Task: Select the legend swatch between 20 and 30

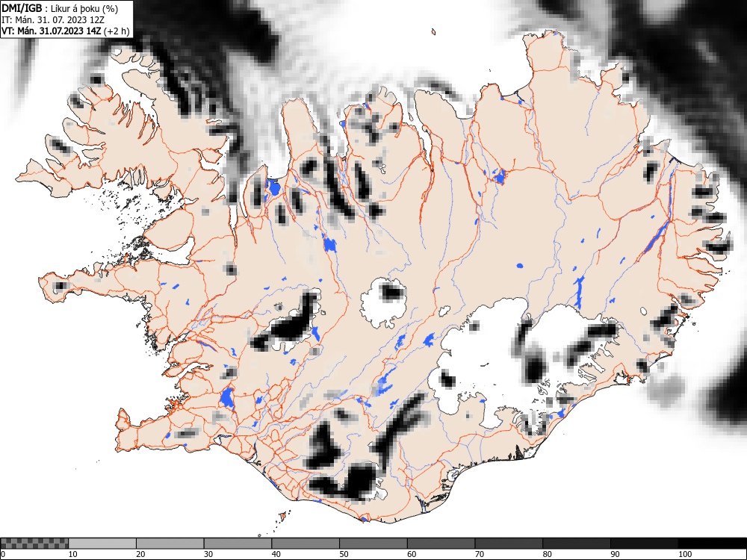Action: 170,544
